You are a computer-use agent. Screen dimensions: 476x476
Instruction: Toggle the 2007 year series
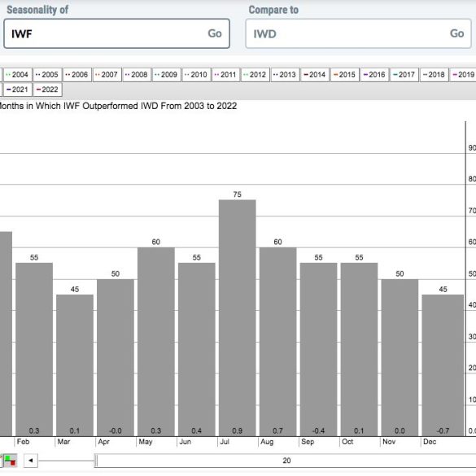[x=107, y=75]
